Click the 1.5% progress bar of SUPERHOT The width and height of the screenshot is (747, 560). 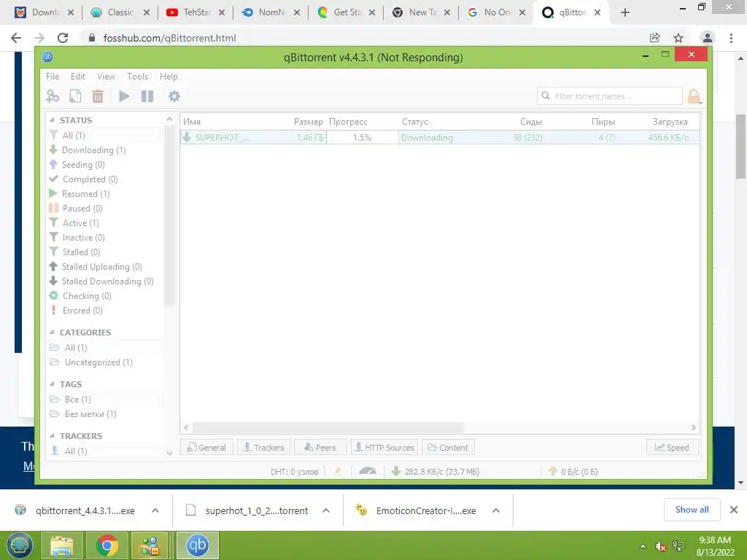tap(362, 138)
